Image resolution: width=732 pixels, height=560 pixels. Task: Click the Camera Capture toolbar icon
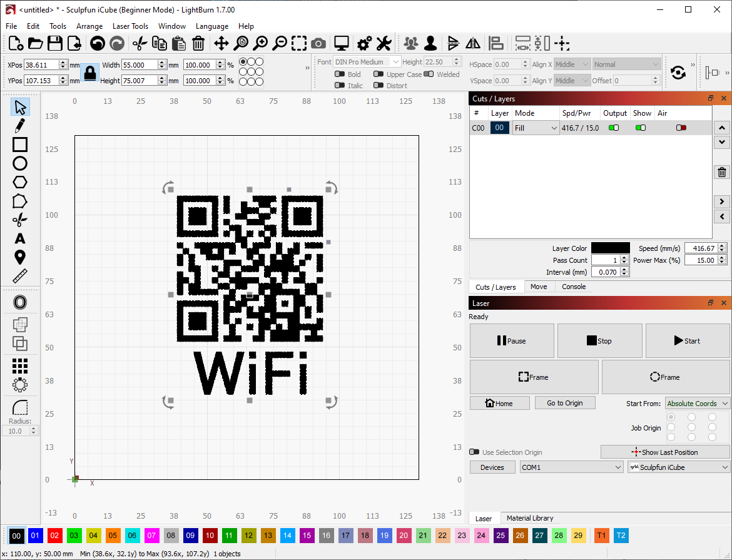pos(318,43)
